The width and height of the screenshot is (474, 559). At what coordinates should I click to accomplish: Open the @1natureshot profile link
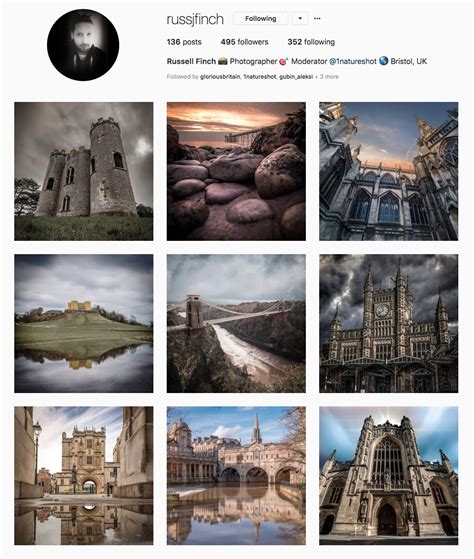pos(353,61)
